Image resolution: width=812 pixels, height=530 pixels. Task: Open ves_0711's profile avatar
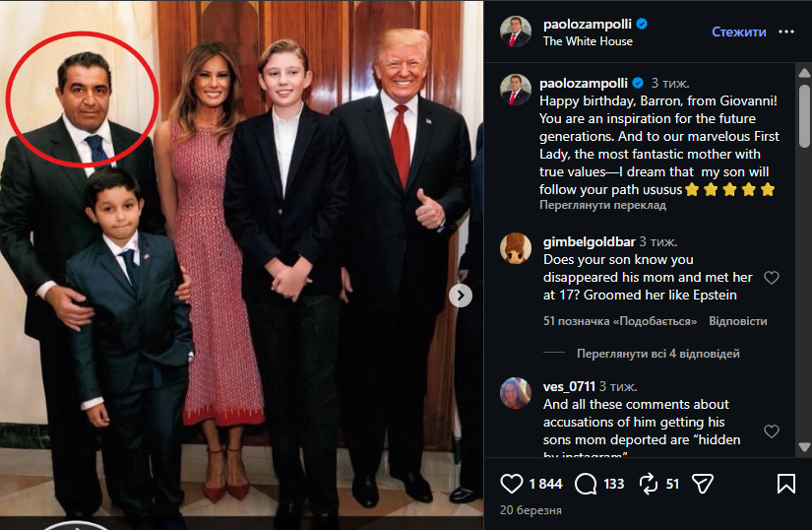[x=515, y=393]
